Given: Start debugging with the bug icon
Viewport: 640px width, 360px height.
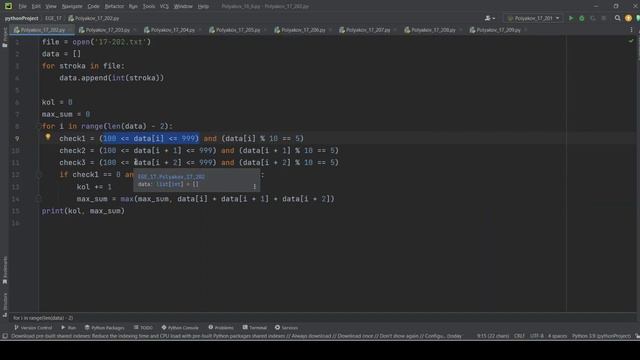Looking at the screenshot, I should coord(582,18).
